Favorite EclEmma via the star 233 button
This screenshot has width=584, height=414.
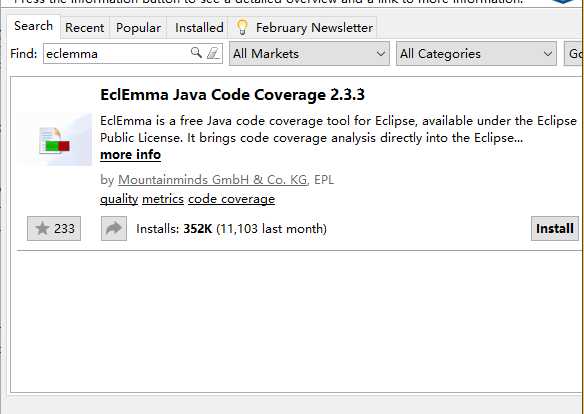tap(54, 228)
